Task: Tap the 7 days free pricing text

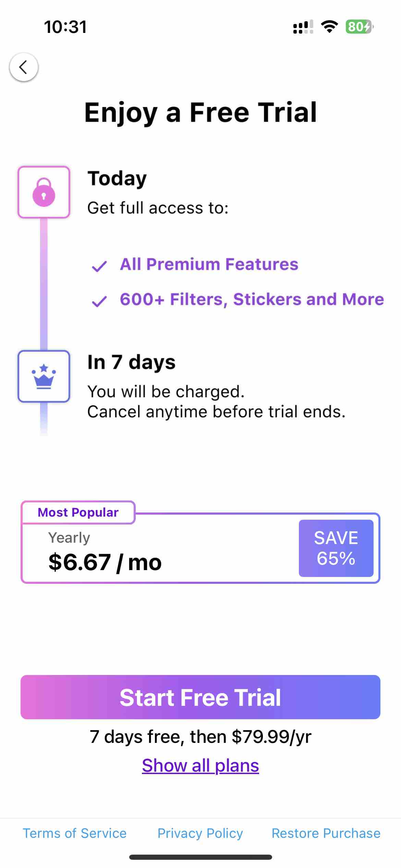Action: (x=200, y=736)
